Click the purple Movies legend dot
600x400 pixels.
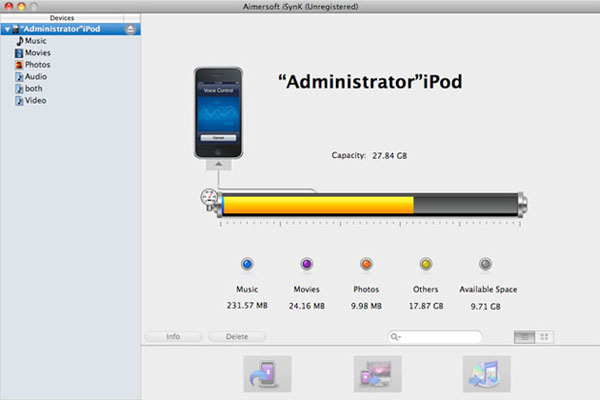click(x=307, y=264)
